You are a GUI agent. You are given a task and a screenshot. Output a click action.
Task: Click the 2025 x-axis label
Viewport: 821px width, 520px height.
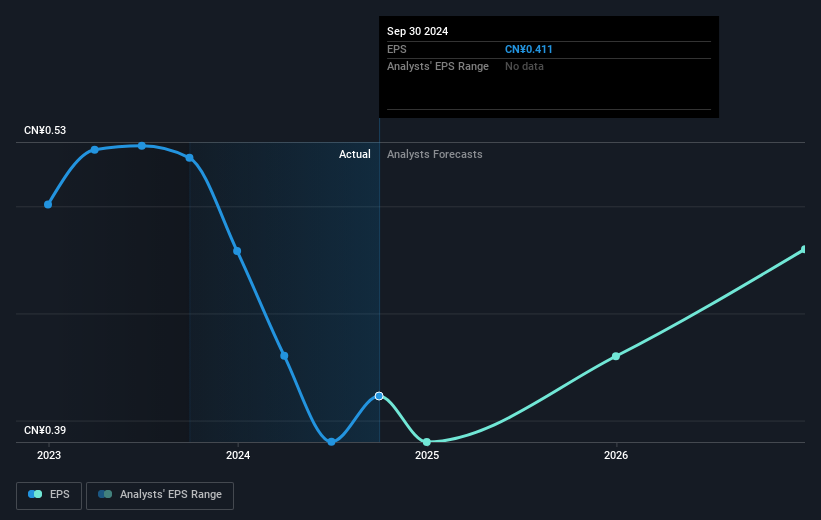pos(427,456)
